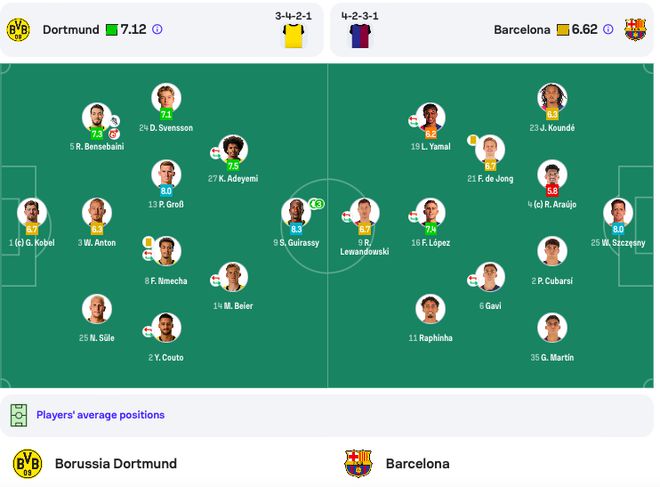Click the info icon next to Barcelona's 6.62 rating
The height and width of the screenshot is (487, 660).
[608, 29]
